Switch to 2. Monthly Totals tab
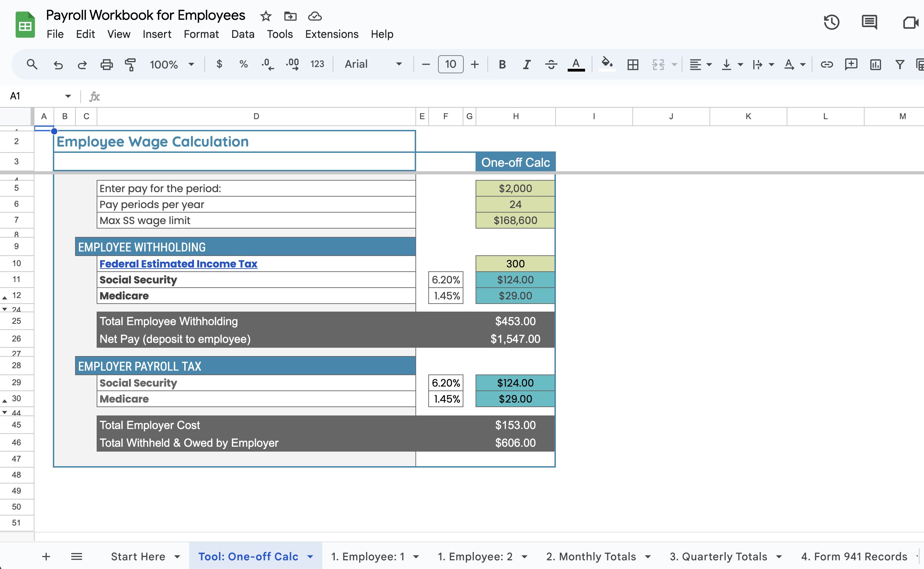This screenshot has height=569, width=924. pos(591,556)
